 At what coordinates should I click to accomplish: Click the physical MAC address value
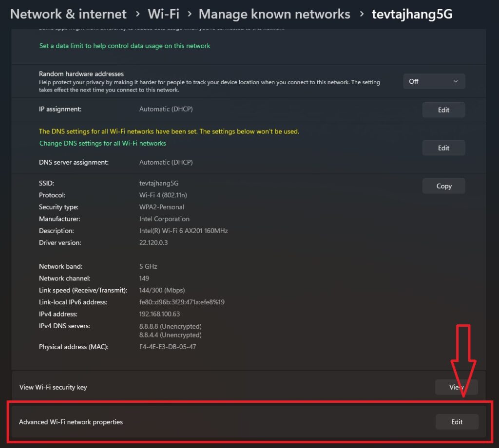click(168, 347)
